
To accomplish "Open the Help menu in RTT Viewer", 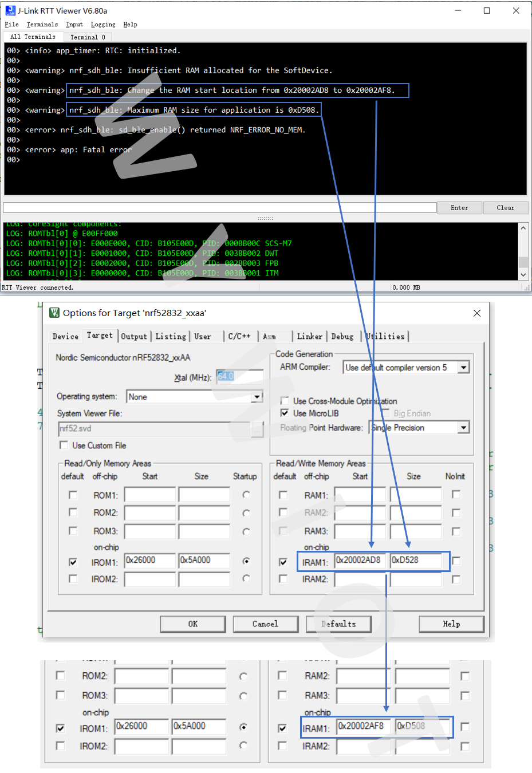I will [x=130, y=25].
